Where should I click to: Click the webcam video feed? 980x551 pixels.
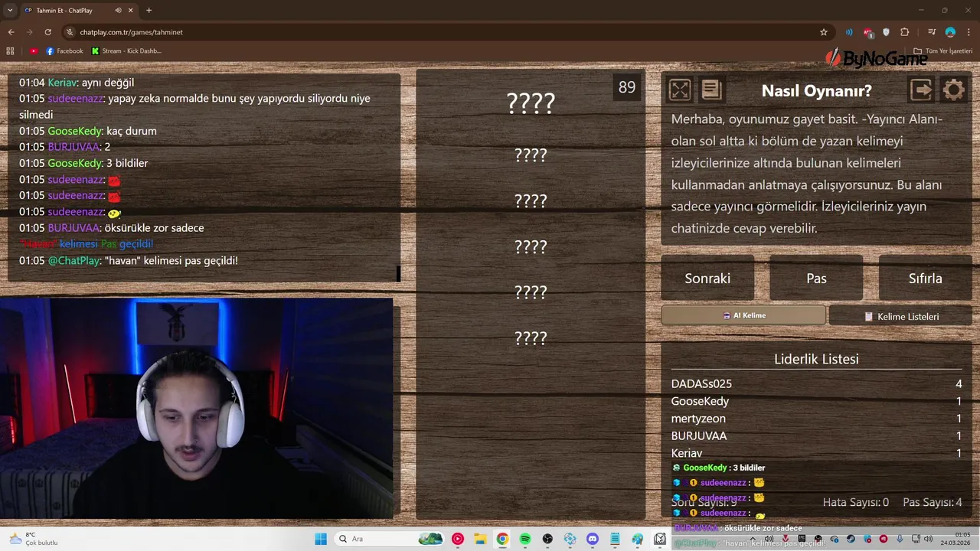pos(196,409)
